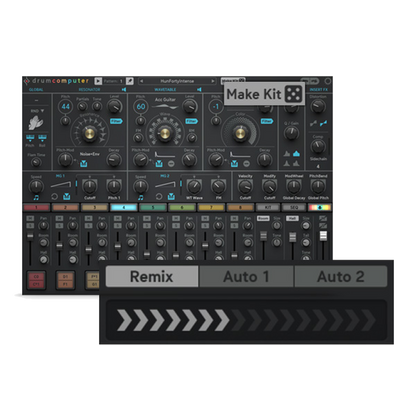Click the pin icon next to Pattern 1
This screenshot has width=416, height=416.
(130, 81)
